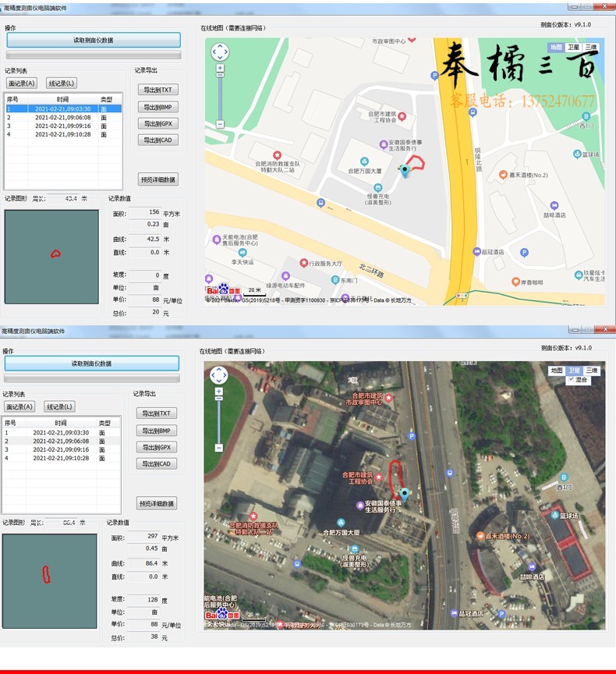Export to BMP in lower window

[157, 431]
